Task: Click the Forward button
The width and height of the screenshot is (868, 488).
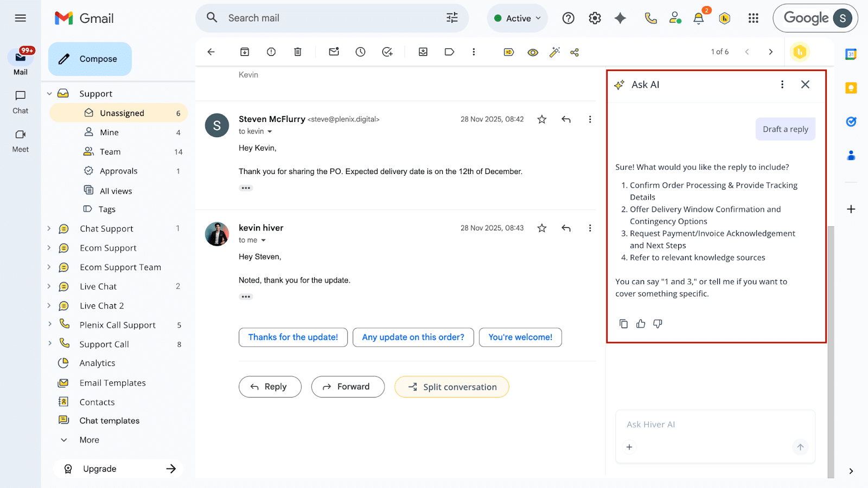Action: tap(348, 387)
